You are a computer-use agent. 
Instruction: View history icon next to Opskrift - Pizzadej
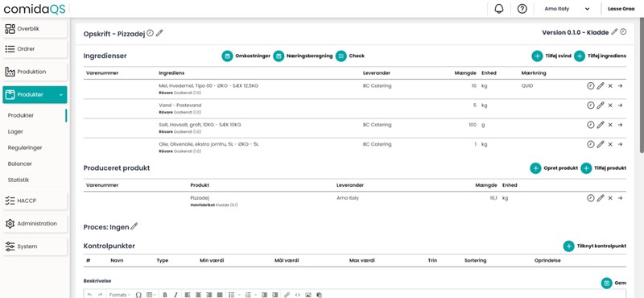pyautogui.click(x=151, y=33)
